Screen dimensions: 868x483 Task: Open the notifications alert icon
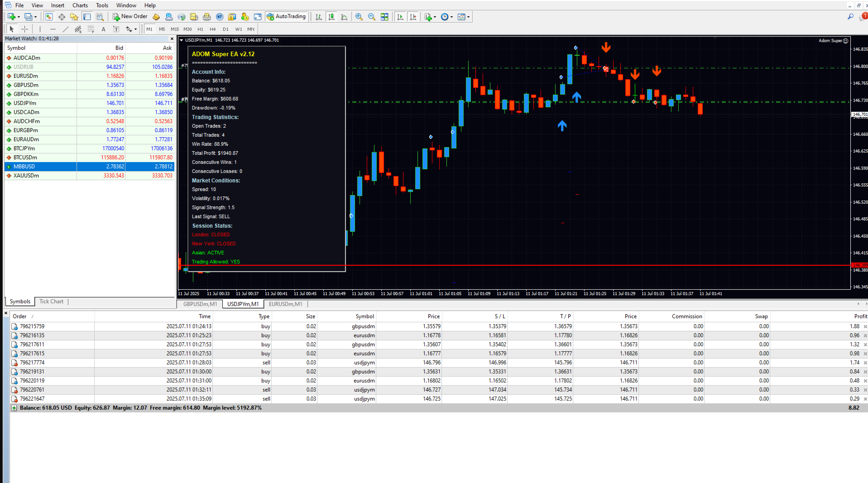pos(863,17)
